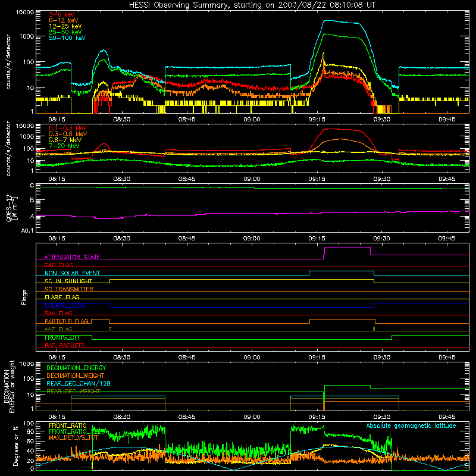This screenshot has width=476, height=476.
Task: Click the Absolute geomagnetic latitude label
Action: click(x=411, y=425)
